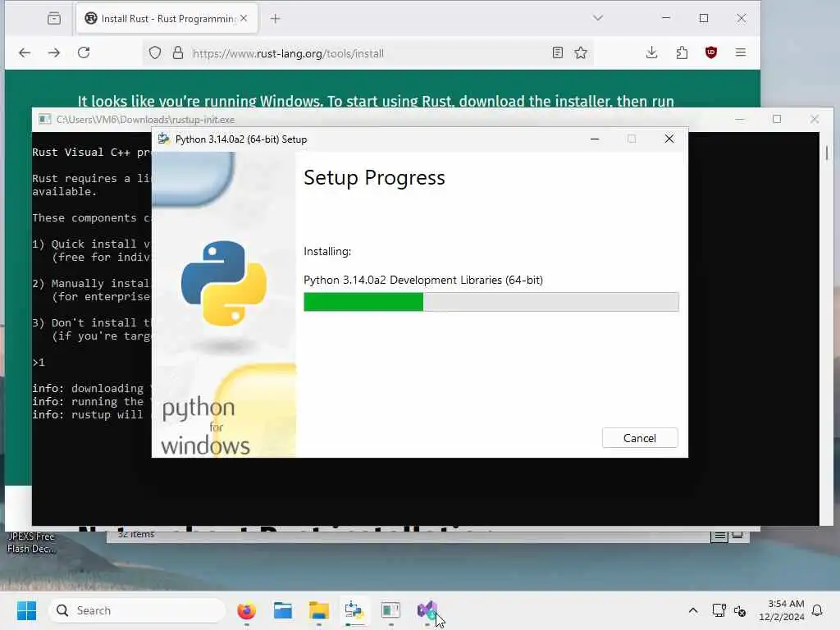
Task: Switch to Python installer taskbar icon
Action: coord(354,610)
